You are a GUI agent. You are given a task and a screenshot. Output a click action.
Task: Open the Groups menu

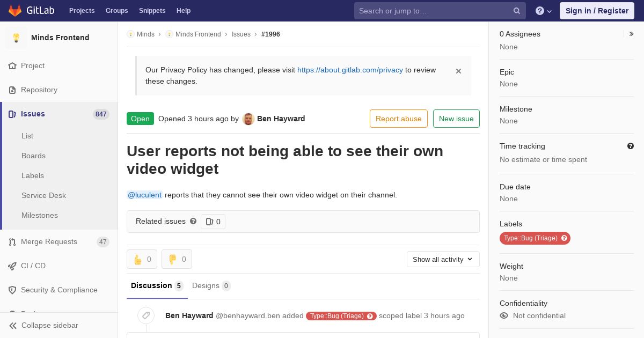point(117,11)
